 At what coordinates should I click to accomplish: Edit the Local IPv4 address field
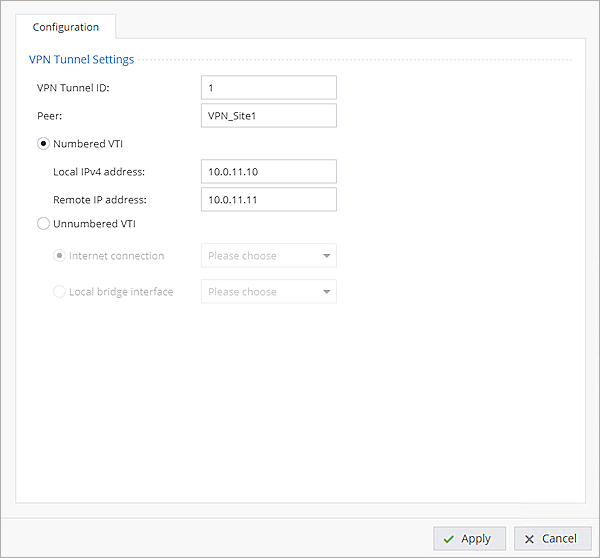tap(268, 172)
